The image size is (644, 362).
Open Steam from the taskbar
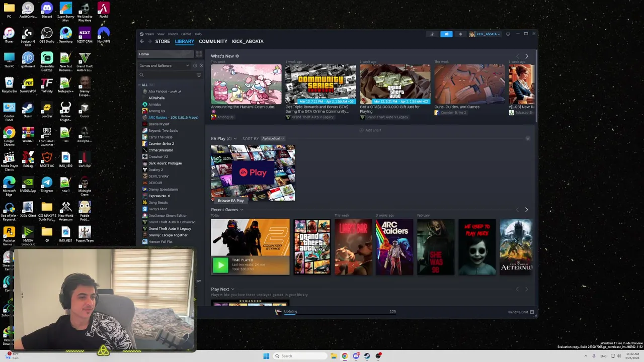367,356
